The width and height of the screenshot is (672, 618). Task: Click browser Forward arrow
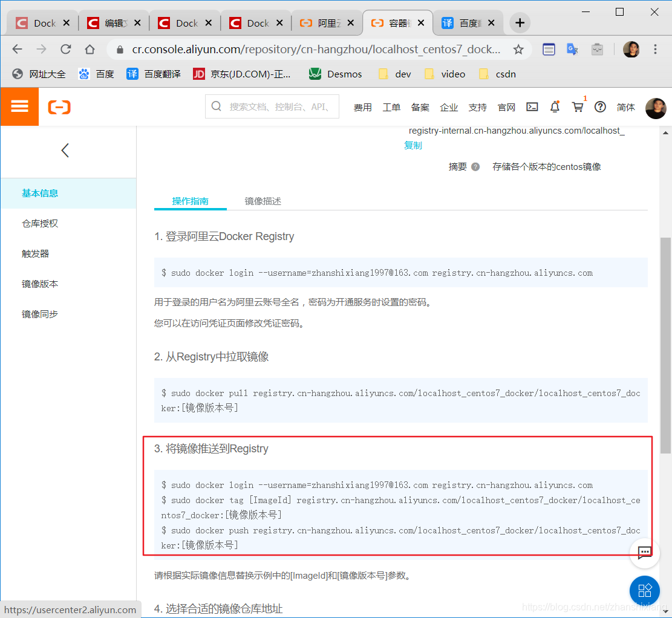(x=42, y=50)
